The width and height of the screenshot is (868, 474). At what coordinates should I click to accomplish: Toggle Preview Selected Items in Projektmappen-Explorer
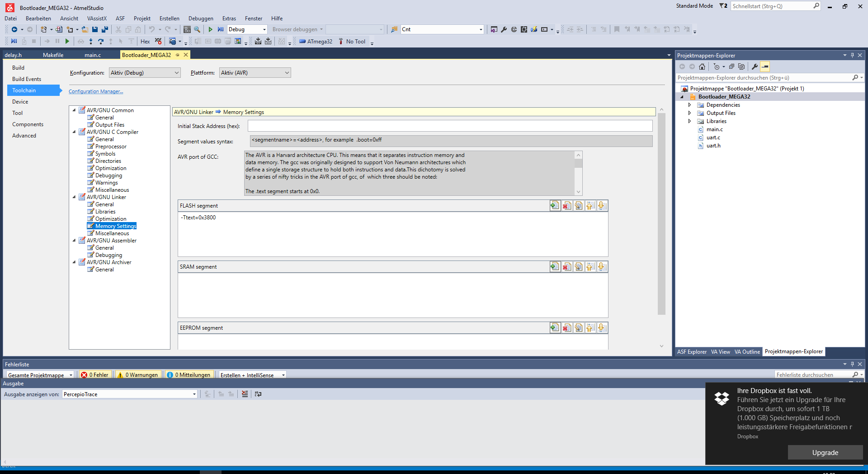click(x=765, y=66)
